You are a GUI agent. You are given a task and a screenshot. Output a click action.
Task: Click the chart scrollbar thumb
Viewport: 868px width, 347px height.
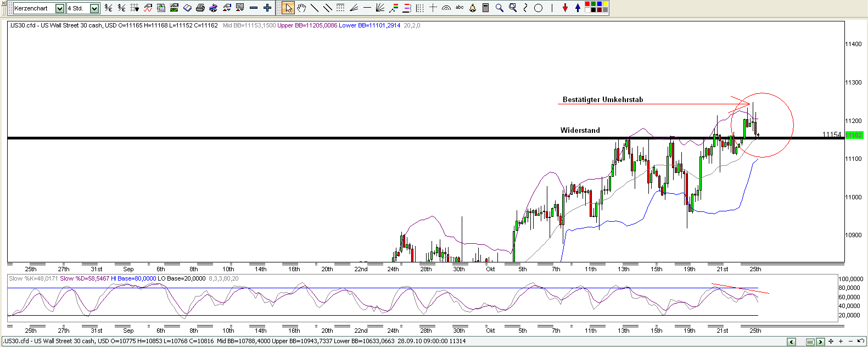(x=810, y=342)
